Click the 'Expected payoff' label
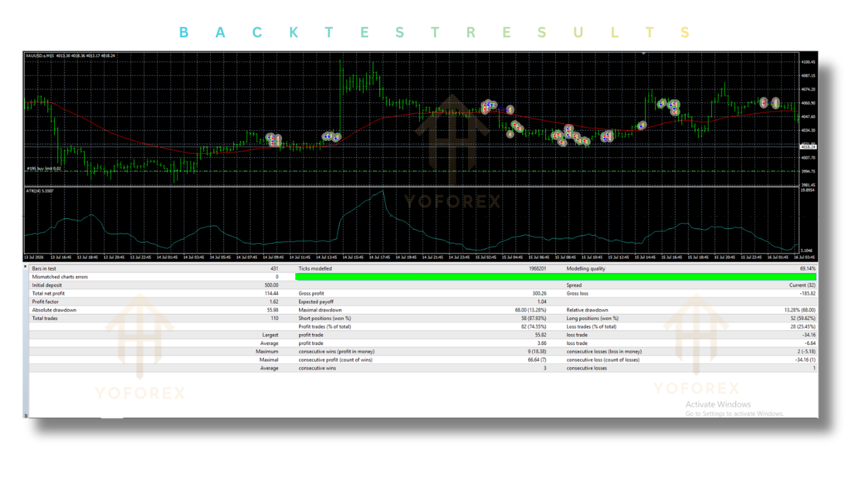 pyautogui.click(x=317, y=302)
